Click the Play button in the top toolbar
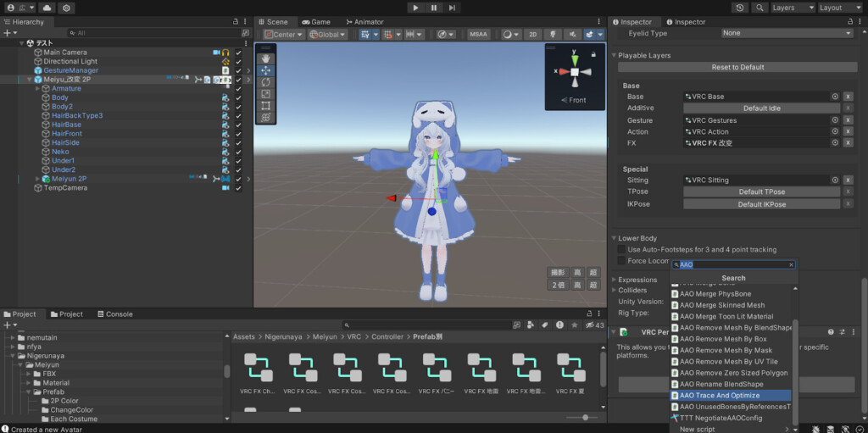Viewport: 868px width, 433px height. [415, 8]
